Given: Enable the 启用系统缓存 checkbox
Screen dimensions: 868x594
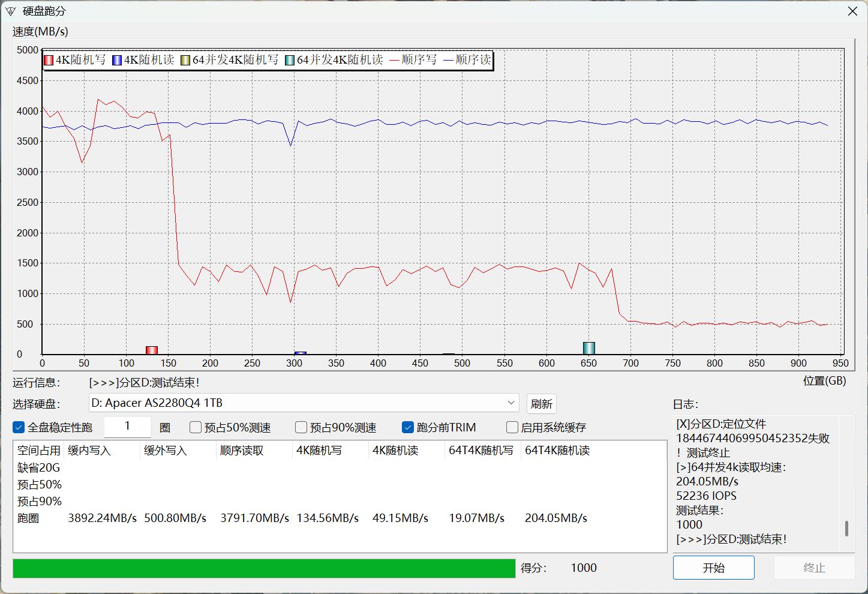Looking at the screenshot, I should click(513, 427).
